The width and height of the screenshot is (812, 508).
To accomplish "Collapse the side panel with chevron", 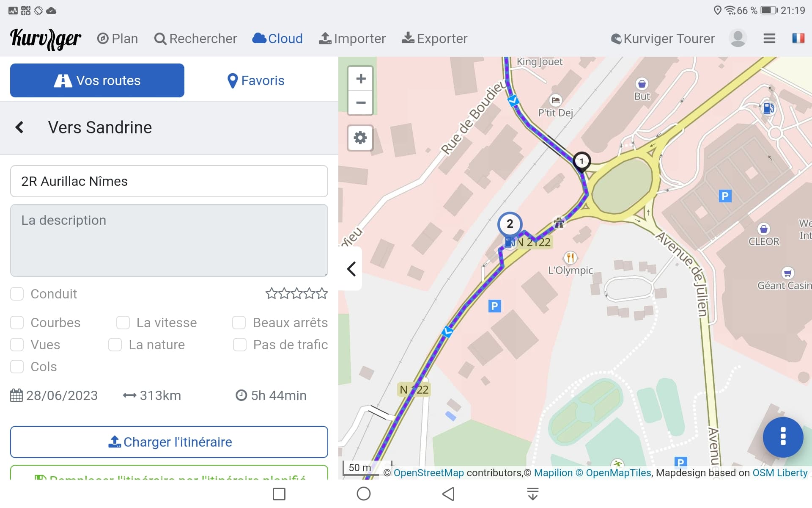I will pyautogui.click(x=351, y=269).
